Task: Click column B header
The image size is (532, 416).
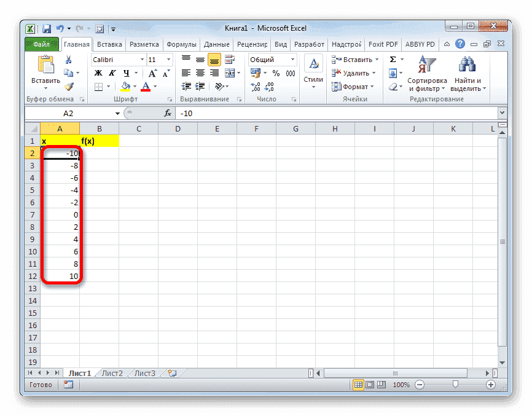Action: click(100, 129)
